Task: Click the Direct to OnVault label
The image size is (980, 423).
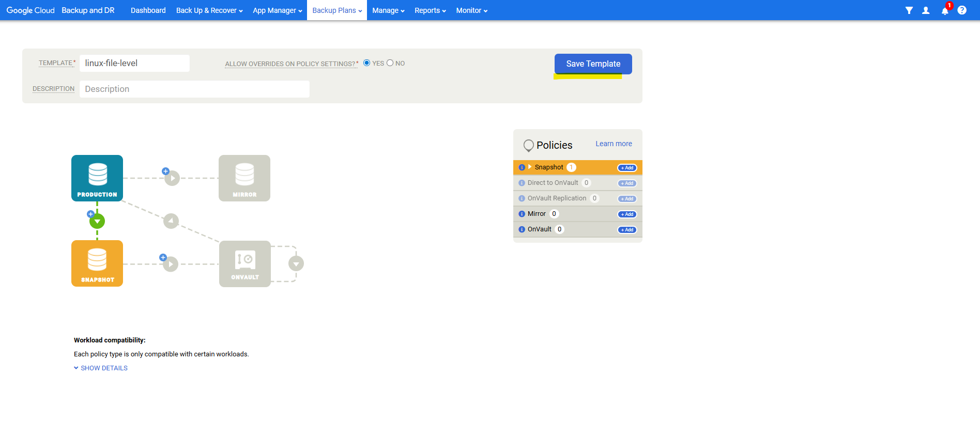Action: [x=553, y=183]
